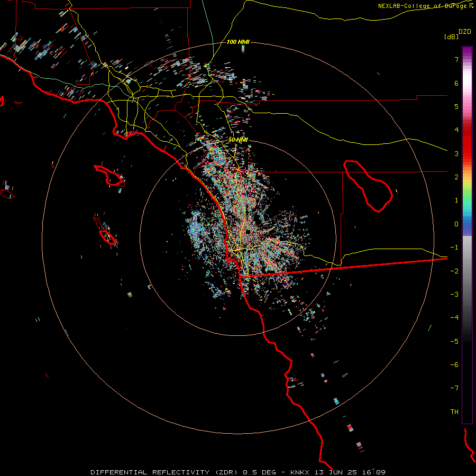
Task: Click the 100 NMI range ring label
Action: [238, 42]
